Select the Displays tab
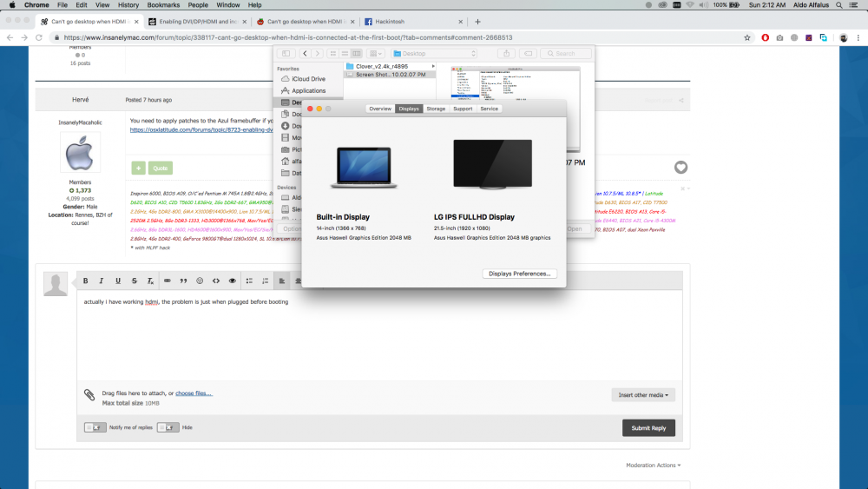This screenshot has height=489, width=868. point(409,109)
